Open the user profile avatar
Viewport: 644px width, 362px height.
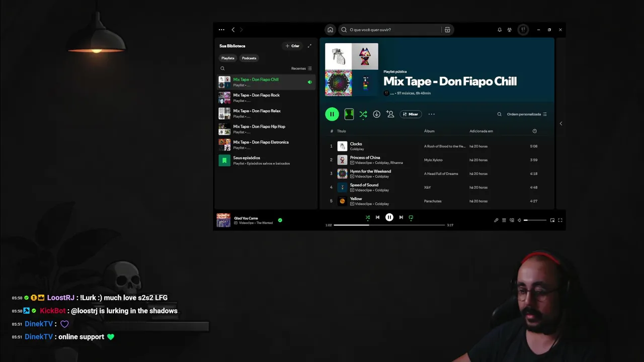pos(523,30)
